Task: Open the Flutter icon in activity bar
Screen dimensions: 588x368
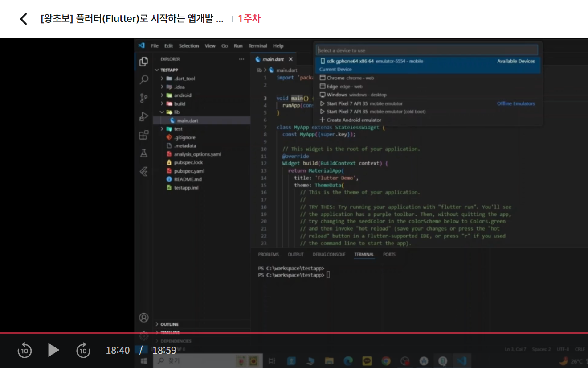Action: point(143,172)
